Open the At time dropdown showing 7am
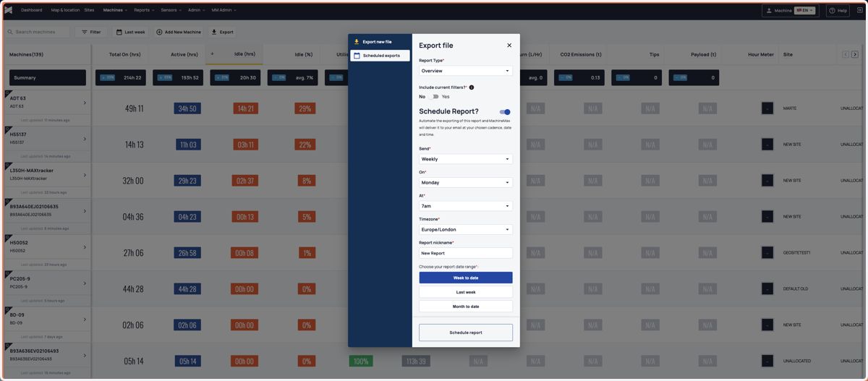868x381 pixels. [466, 206]
